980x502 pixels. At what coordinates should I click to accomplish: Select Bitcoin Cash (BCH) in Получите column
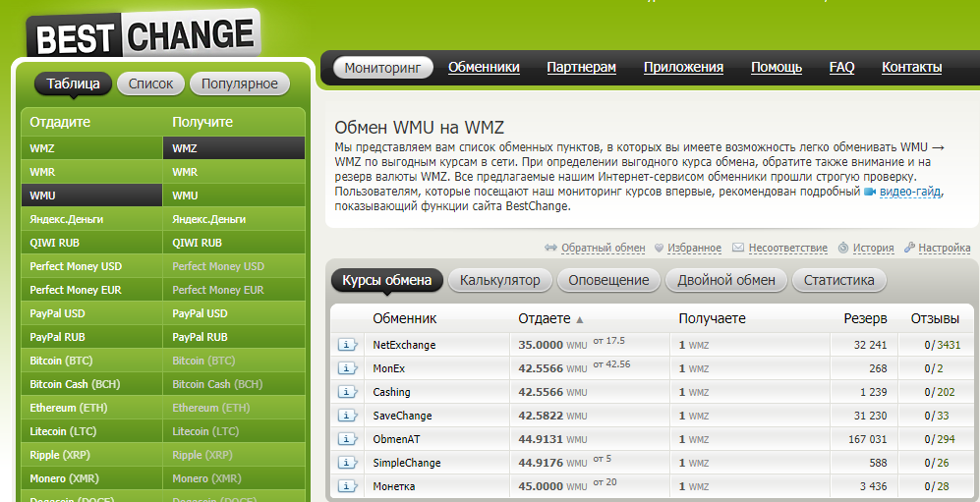coord(234,385)
